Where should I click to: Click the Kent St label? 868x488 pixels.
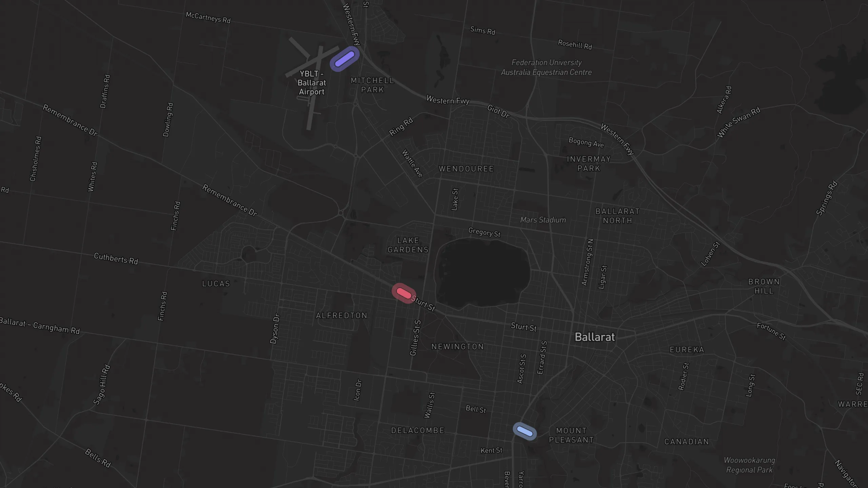pos(491,450)
